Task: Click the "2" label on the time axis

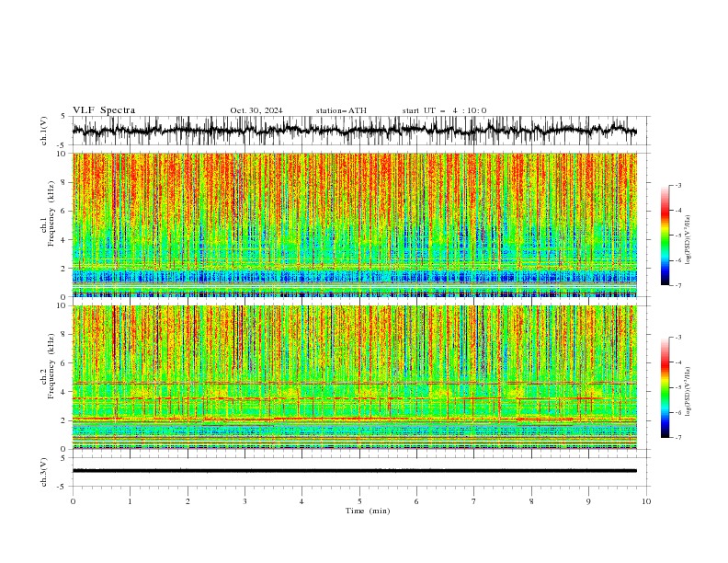Action: coord(188,501)
